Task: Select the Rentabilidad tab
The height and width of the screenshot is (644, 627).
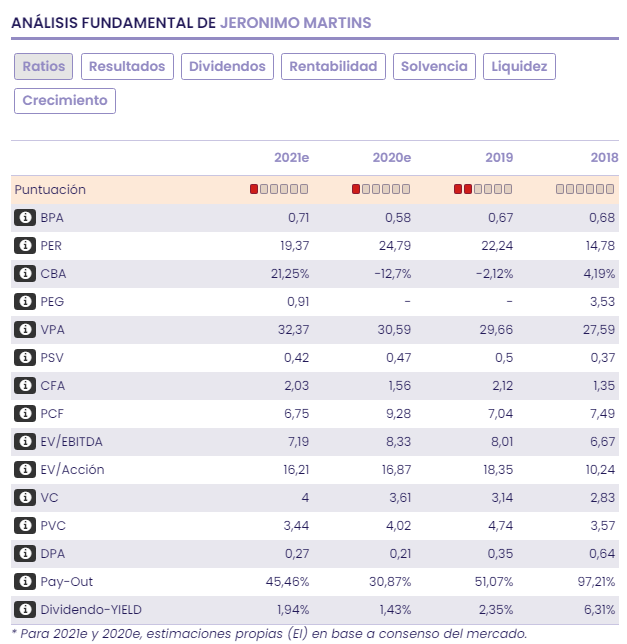Action: coord(333,67)
